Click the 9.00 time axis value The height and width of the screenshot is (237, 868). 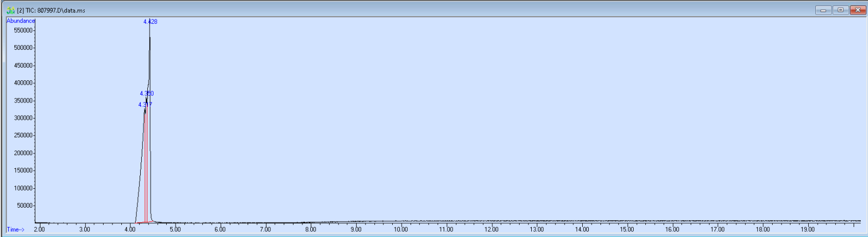click(356, 229)
